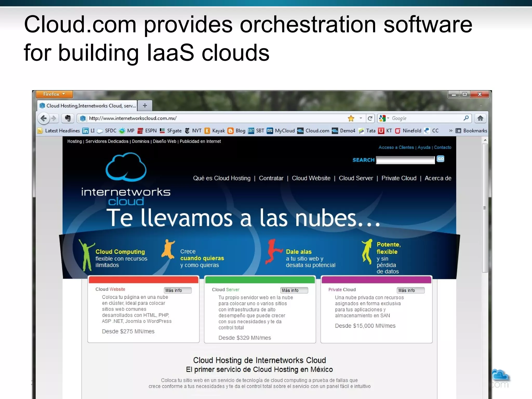Go back with the back arrow
532x399 pixels.
tap(44, 118)
